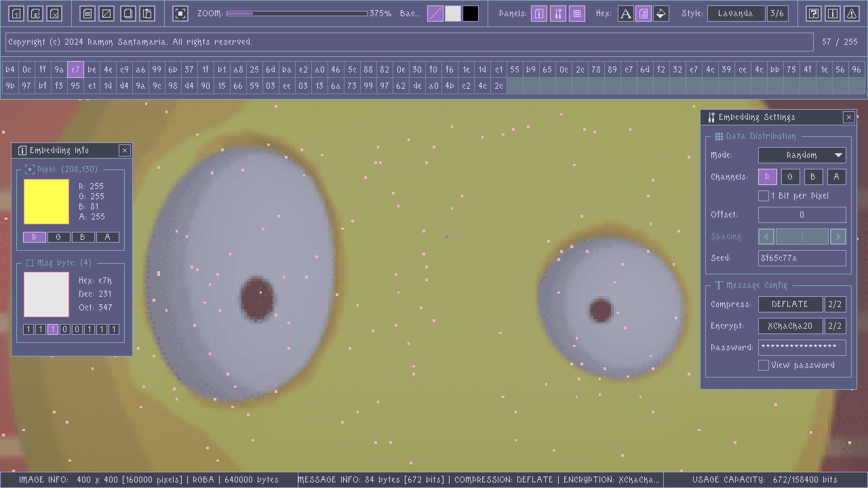Image resolution: width=868 pixels, height=488 pixels.
Task: Edit the Seed field 8f65c77a
Action: [802, 258]
